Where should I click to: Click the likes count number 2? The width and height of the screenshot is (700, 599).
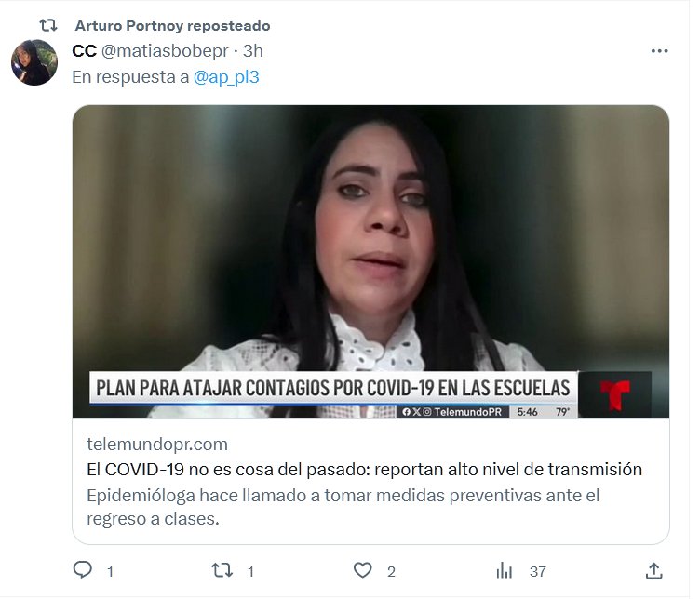pyautogui.click(x=391, y=572)
